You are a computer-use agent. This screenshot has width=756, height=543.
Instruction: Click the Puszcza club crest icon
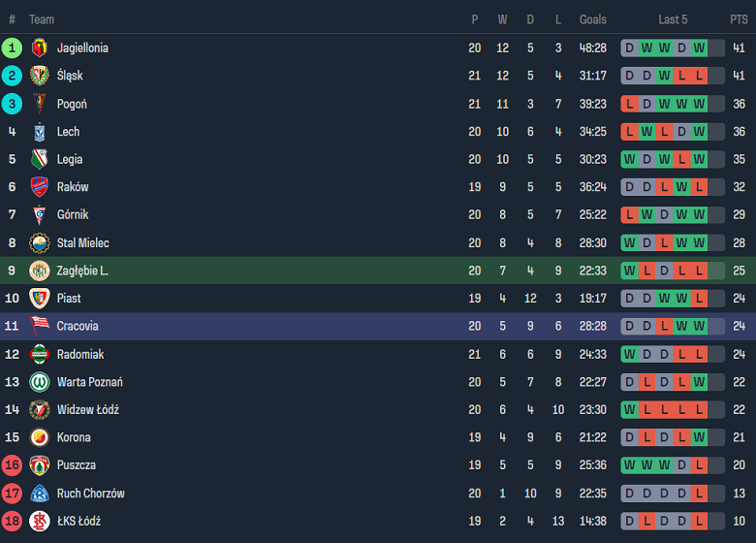click(x=39, y=465)
